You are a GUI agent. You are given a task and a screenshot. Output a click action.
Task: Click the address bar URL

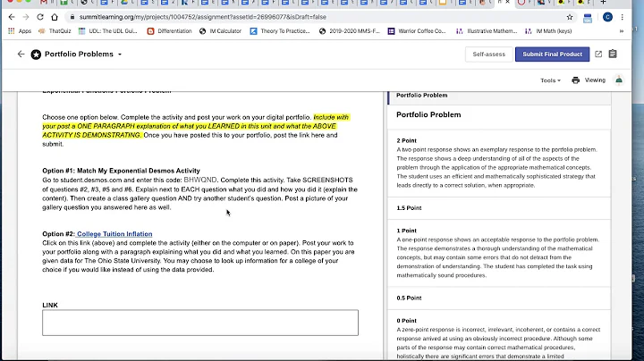coord(203,17)
